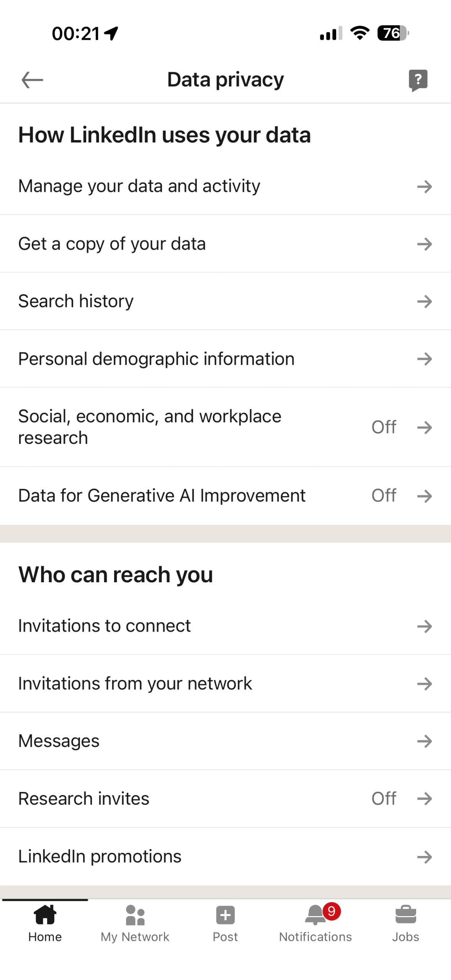Tap Off status for Research invites
451x980 pixels.
384,799
